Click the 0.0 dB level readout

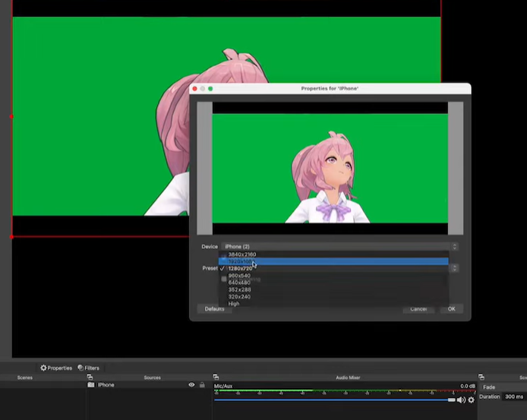468,386
